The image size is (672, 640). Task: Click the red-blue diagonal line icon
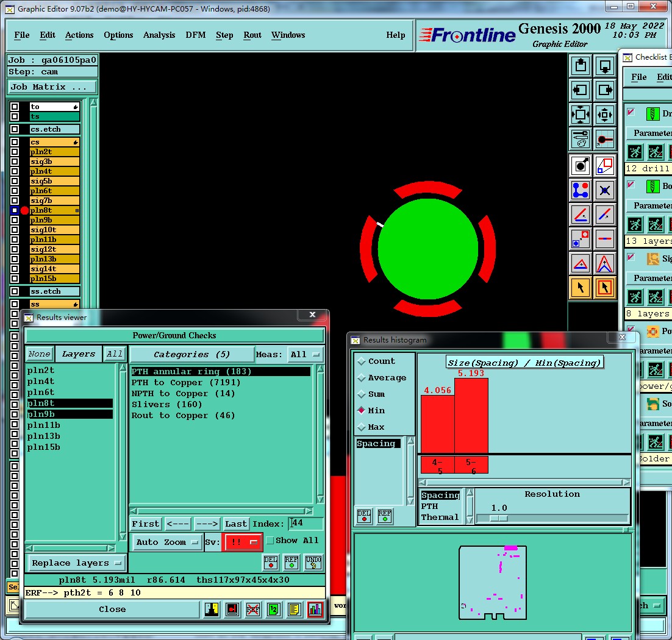[605, 215]
